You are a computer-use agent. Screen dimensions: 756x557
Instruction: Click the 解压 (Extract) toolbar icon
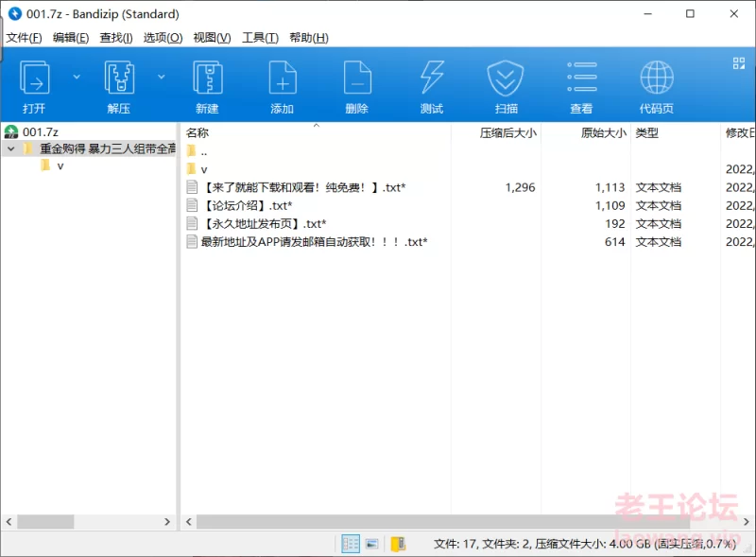[119, 85]
